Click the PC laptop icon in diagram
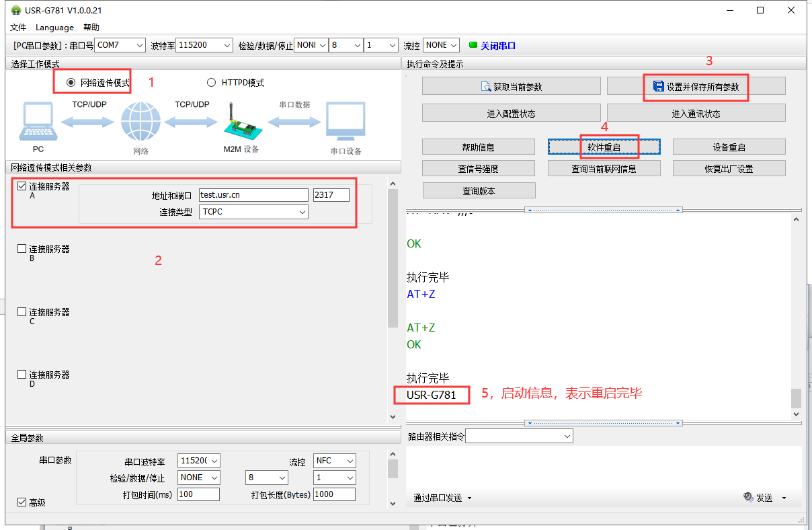 coord(37,123)
